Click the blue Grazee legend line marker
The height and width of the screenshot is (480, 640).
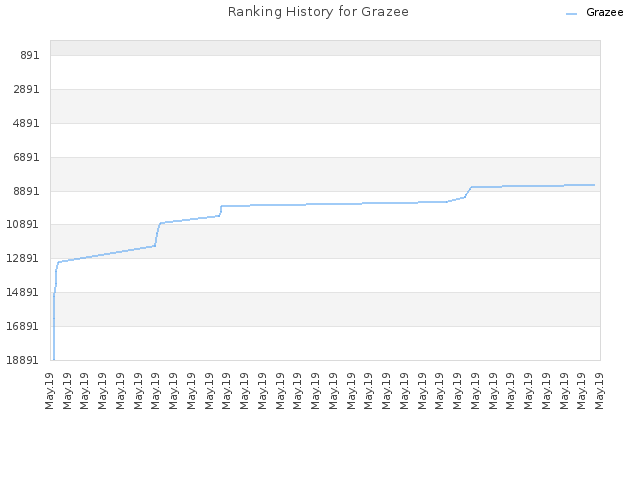pos(571,14)
